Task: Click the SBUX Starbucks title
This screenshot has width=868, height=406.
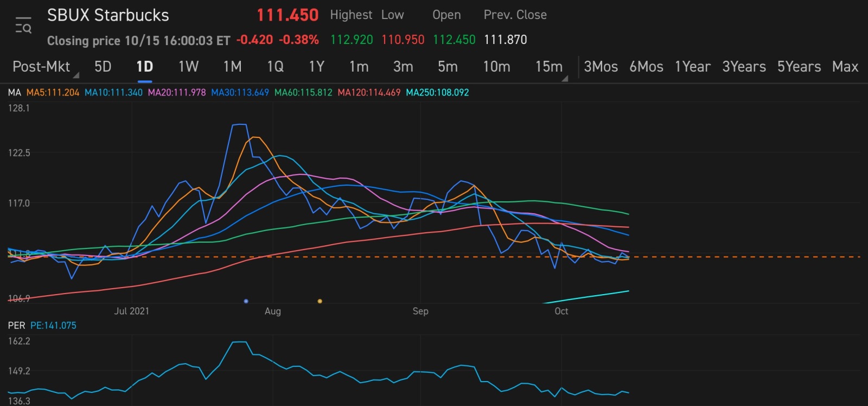Action: [108, 15]
